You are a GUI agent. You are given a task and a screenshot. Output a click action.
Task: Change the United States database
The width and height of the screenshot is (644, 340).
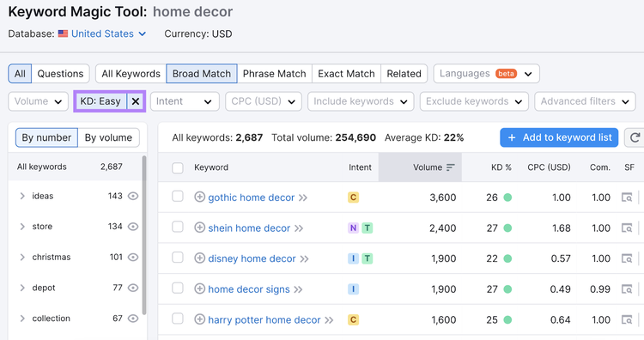tap(108, 33)
